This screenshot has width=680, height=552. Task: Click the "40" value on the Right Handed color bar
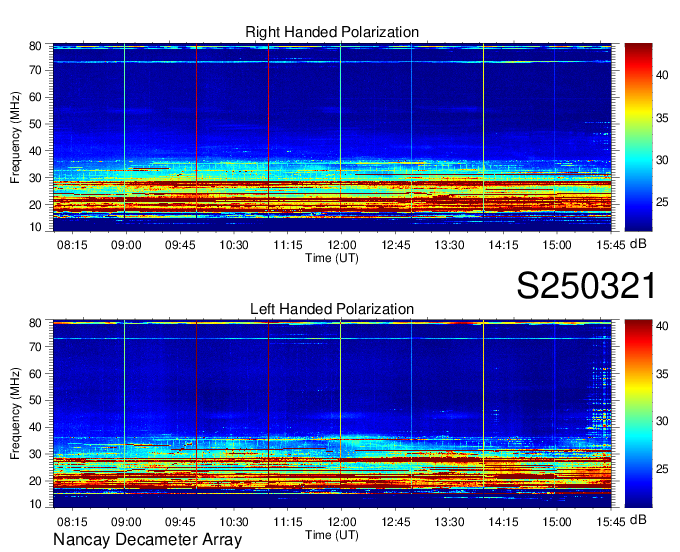coord(662,75)
